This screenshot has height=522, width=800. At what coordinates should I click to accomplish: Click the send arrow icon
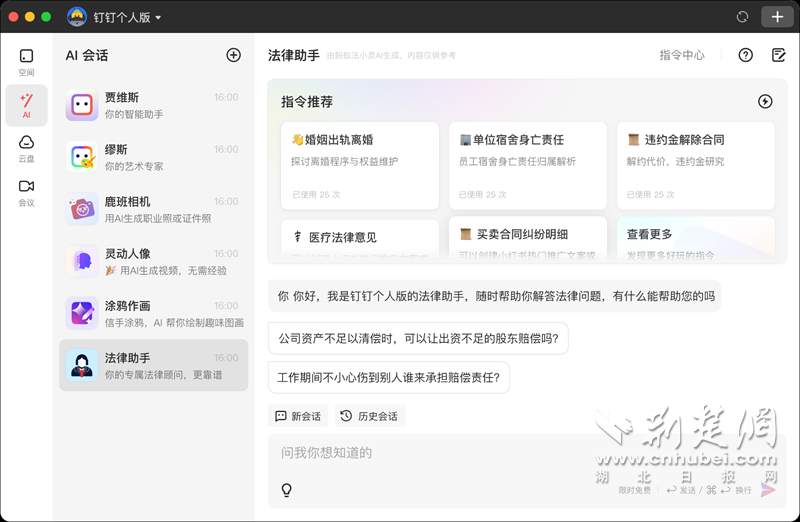tap(768, 490)
